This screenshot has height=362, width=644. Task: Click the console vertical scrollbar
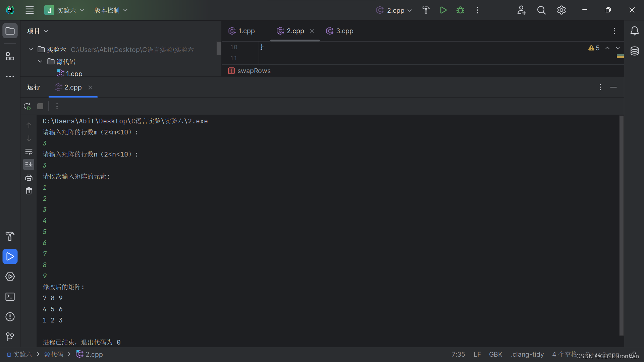tap(621, 225)
